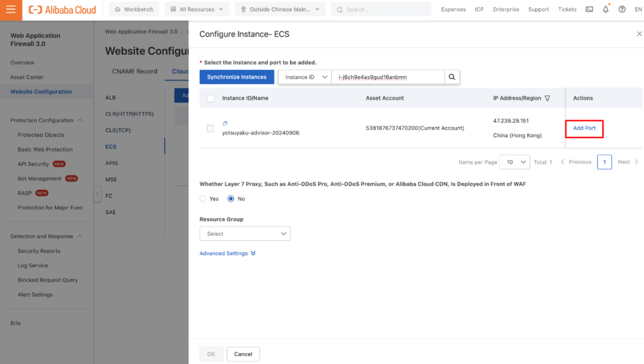The image size is (644, 364).
Task: Open Website Configuration in the sidebar
Action: 41,91
